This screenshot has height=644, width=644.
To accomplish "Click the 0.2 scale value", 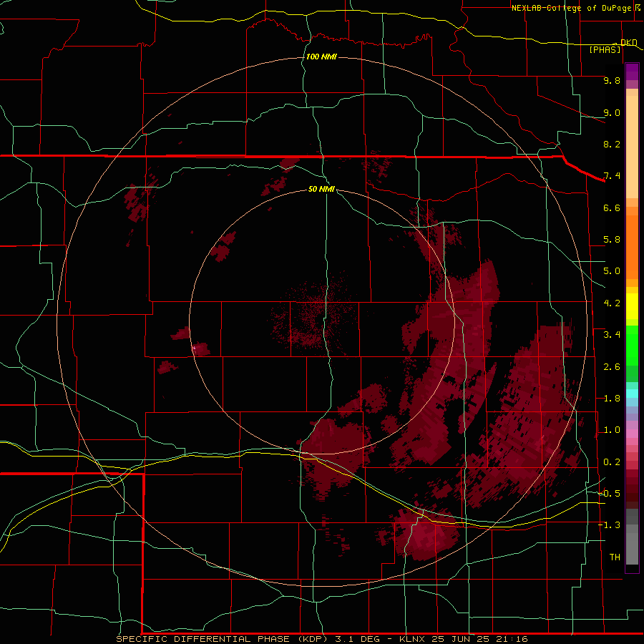I will pyautogui.click(x=612, y=462).
